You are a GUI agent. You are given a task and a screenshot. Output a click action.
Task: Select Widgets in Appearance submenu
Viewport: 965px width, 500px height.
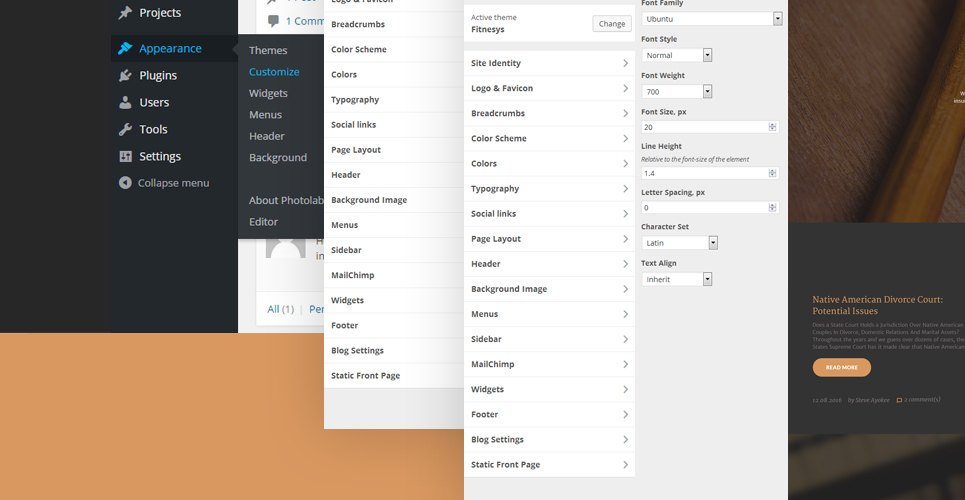point(268,93)
